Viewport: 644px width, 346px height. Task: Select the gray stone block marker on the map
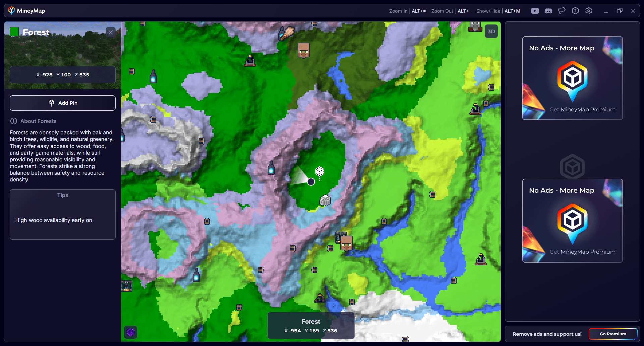tap(325, 200)
